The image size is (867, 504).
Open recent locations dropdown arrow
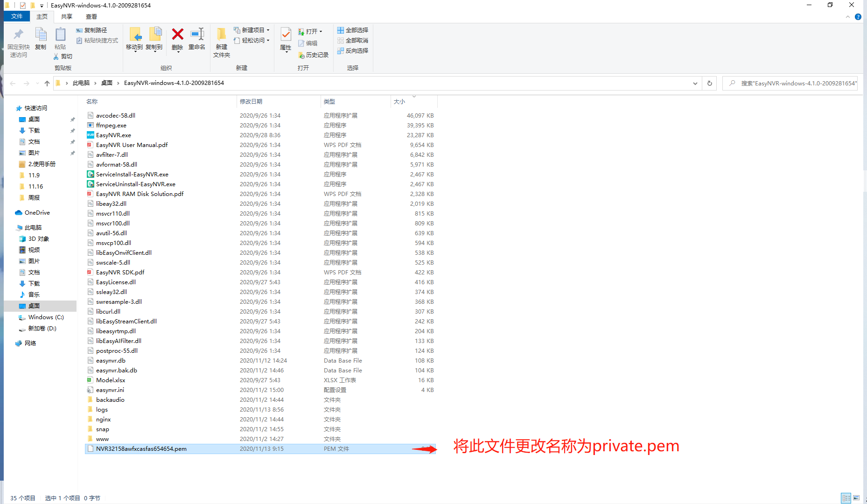[37, 84]
